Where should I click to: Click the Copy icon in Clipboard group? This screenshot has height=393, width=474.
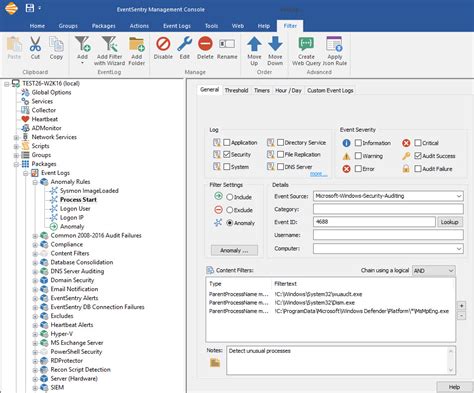[x=56, y=44]
